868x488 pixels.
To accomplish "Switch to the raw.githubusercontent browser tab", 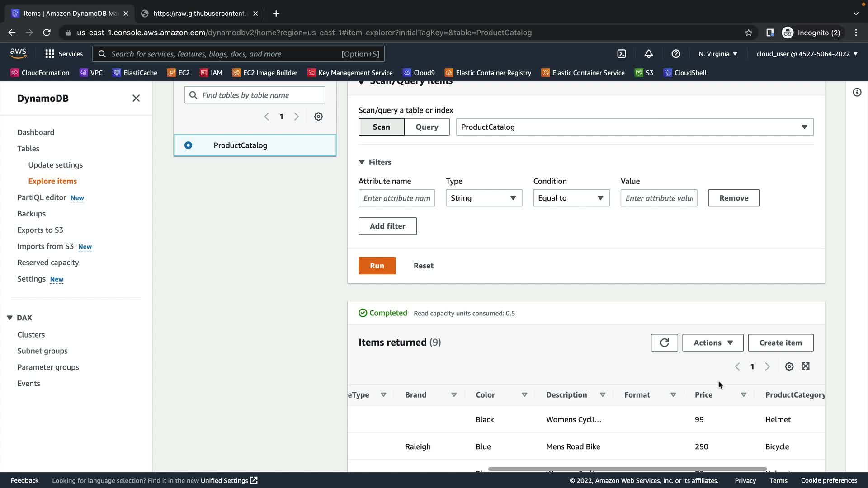I will 199,14.
